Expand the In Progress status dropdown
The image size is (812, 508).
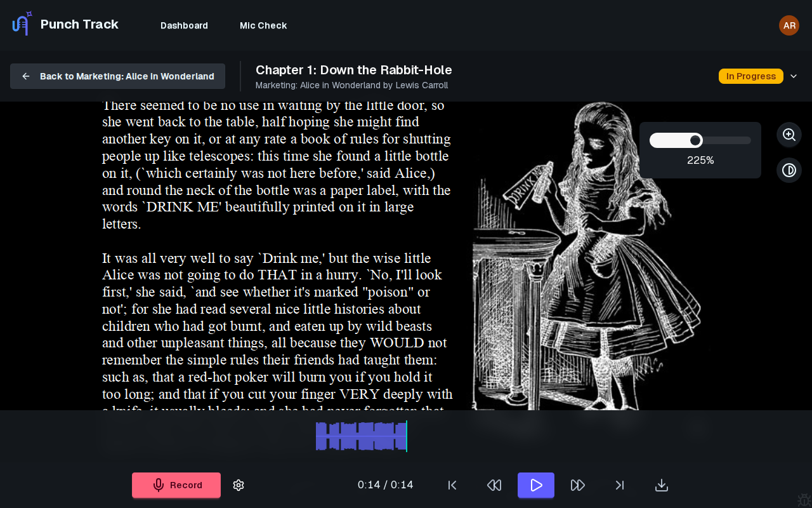click(x=794, y=76)
